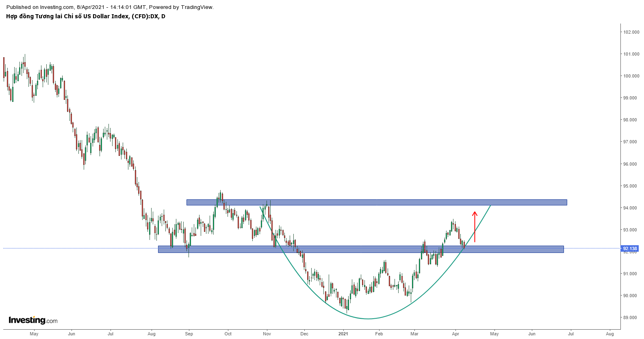Click the Oct label on time axis
Image resolution: width=644 pixels, height=339 pixels.
click(228, 334)
